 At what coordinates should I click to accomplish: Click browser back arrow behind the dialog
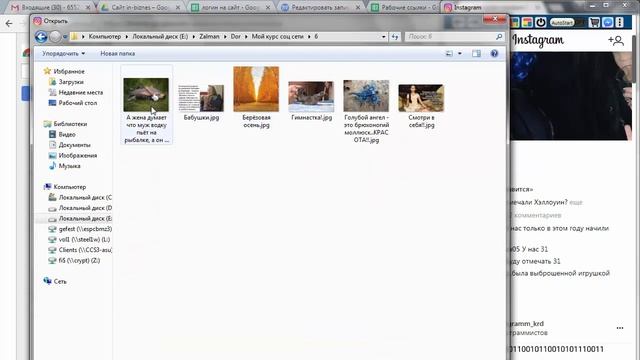[x=9, y=24]
